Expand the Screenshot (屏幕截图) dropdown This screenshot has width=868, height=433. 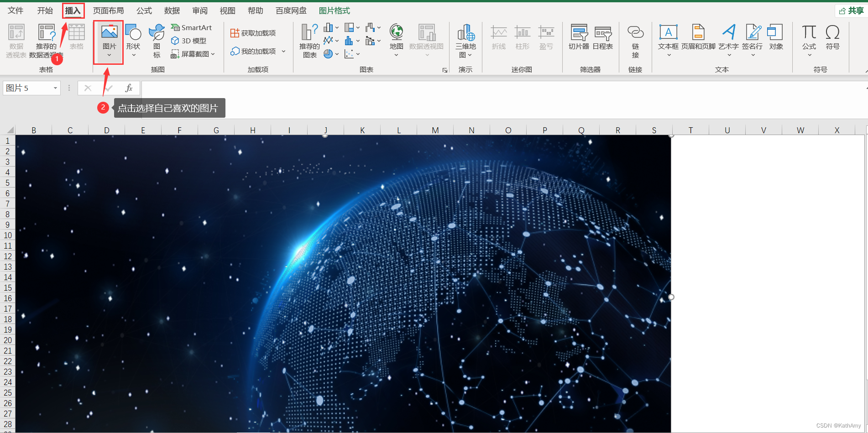tap(213, 54)
